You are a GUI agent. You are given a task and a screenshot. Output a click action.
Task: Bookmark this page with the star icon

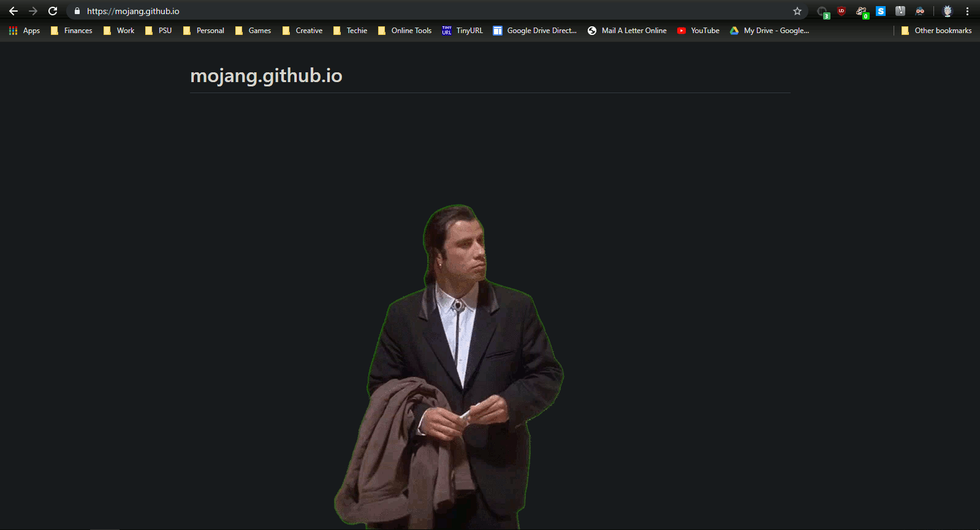(797, 11)
